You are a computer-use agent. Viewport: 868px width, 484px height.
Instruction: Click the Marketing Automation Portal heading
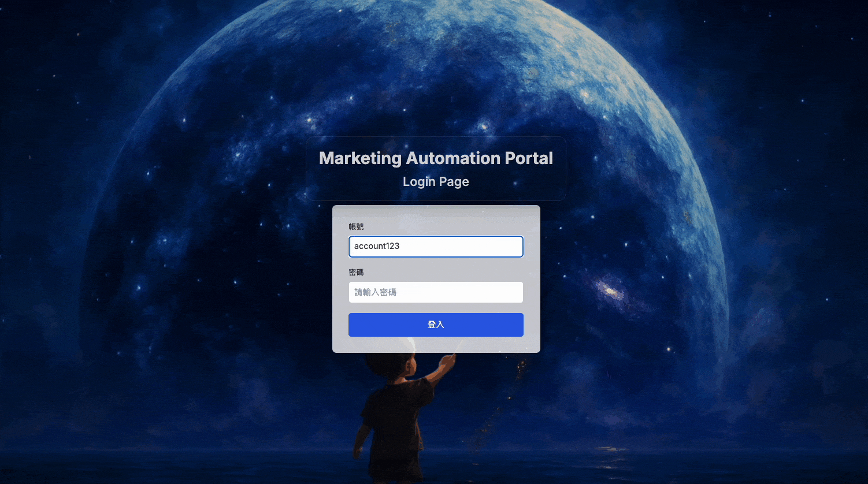pos(436,158)
